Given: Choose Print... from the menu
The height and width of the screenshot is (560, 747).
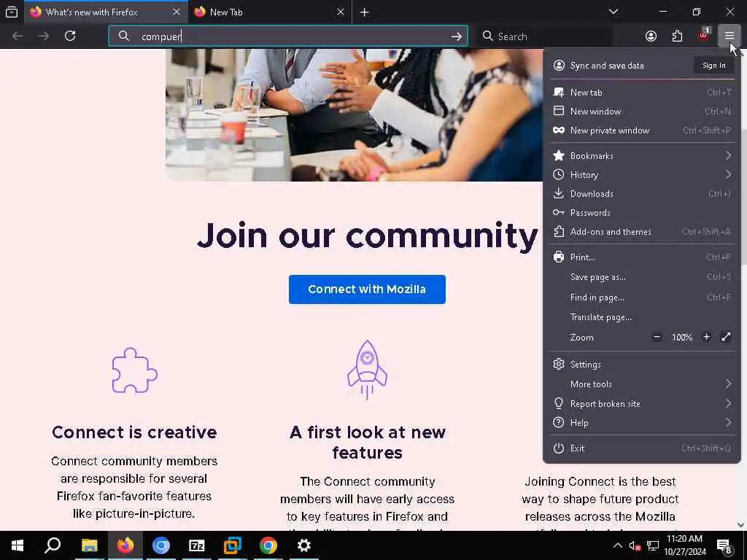Looking at the screenshot, I should coord(642,257).
